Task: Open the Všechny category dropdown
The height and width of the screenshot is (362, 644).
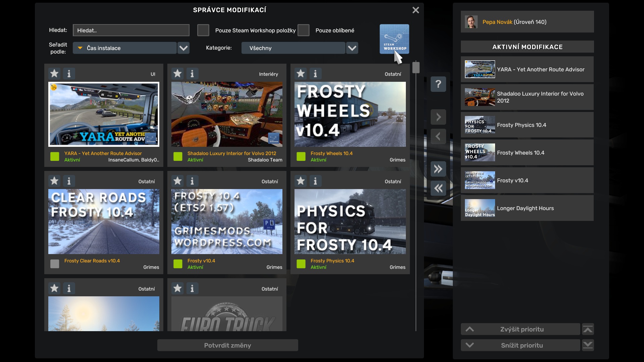Action: pyautogui.click(x=293, y=48)
